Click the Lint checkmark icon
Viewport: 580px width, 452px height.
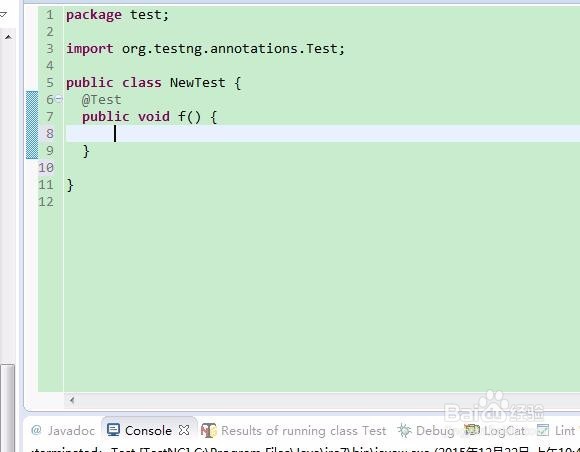543,430
